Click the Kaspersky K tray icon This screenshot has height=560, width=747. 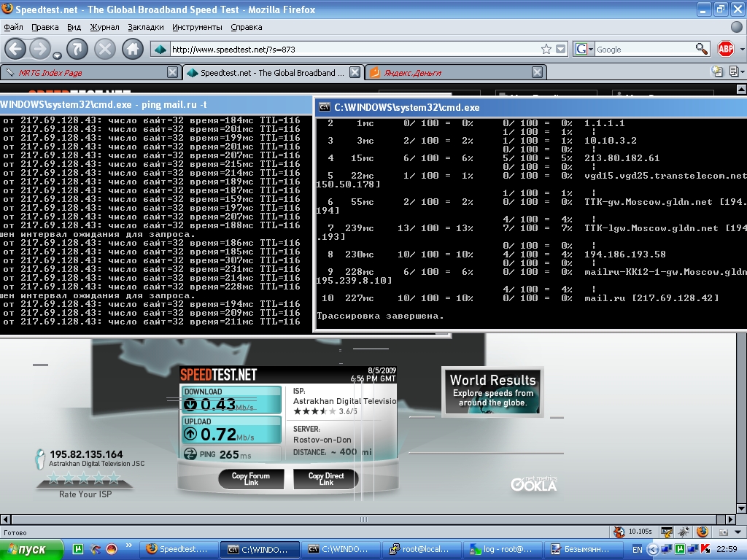click(x=705, y=550)
